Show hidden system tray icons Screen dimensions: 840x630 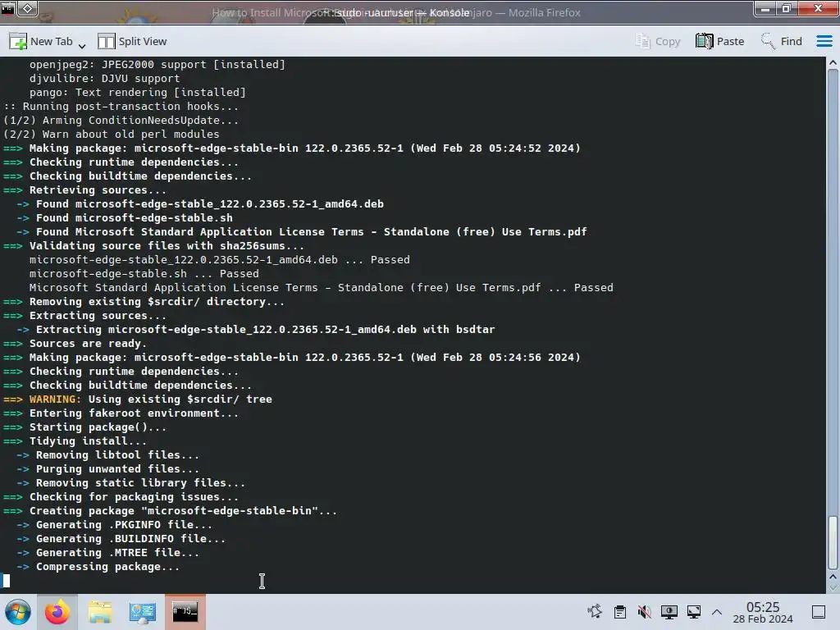coord(717,612)
